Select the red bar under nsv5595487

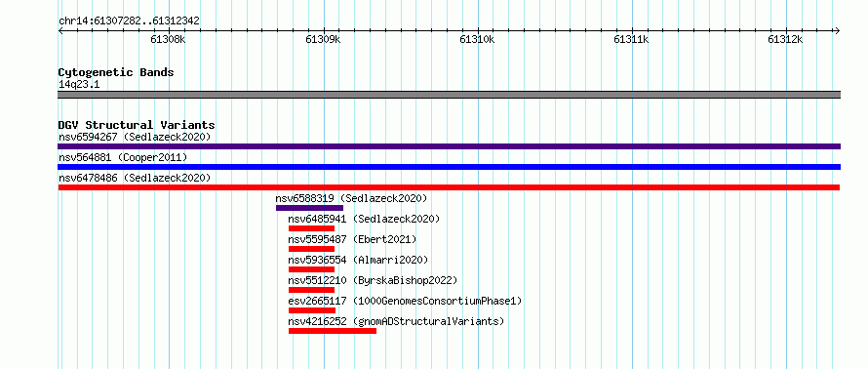click(311, 249)
